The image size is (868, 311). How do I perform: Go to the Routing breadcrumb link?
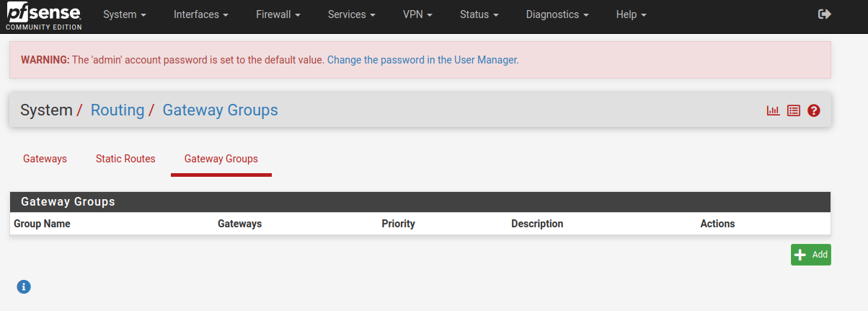tap(118, 110)
